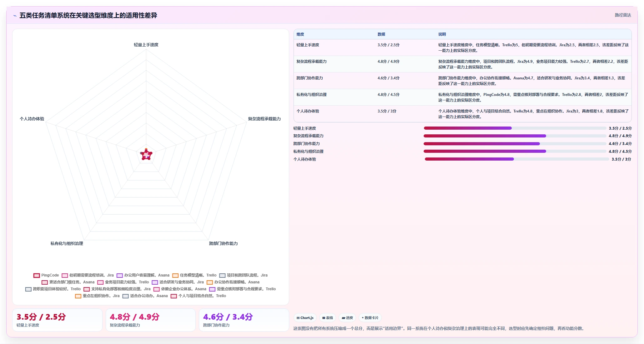Click the 复杂流程承载能力 progress bar

[x=515, y=136]
